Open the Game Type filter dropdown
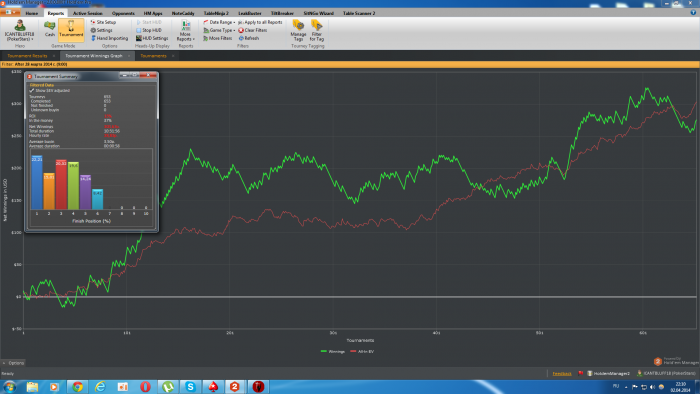 point(219,30)
